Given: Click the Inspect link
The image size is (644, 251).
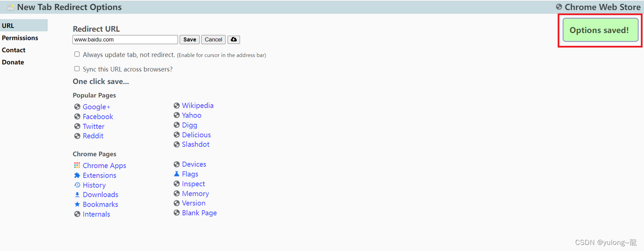Looking at the screenshot, I should point(193,184).
